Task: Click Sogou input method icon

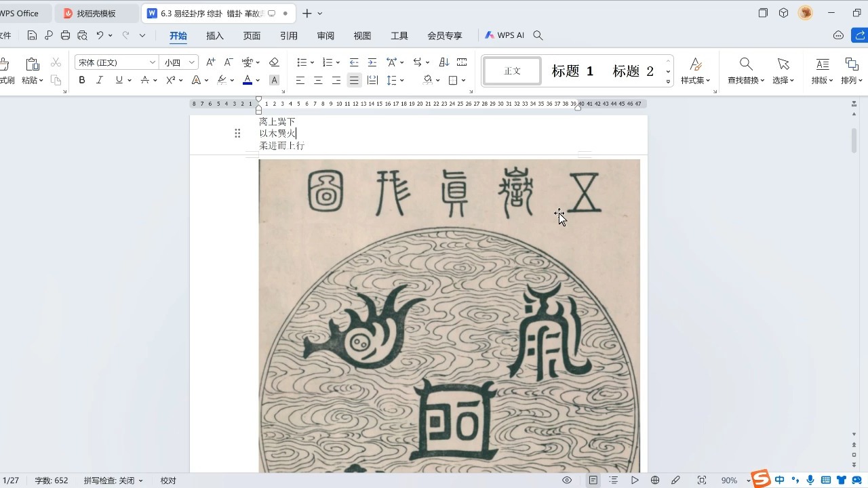Action: [x=761, y=479]
